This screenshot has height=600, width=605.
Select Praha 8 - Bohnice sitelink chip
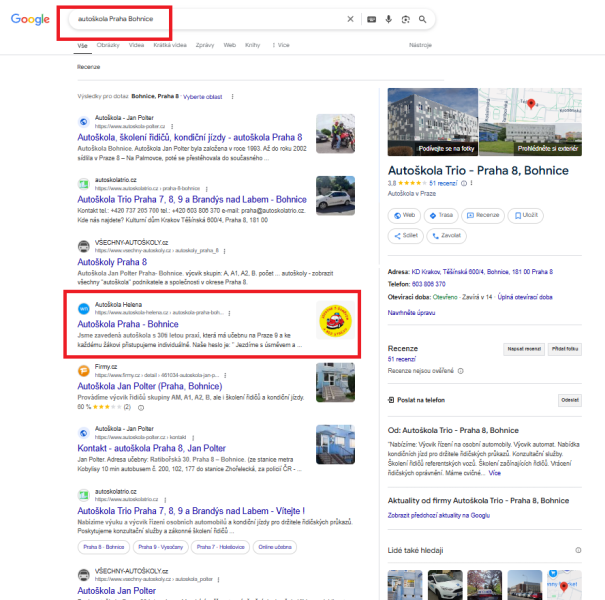pos(103,547)
